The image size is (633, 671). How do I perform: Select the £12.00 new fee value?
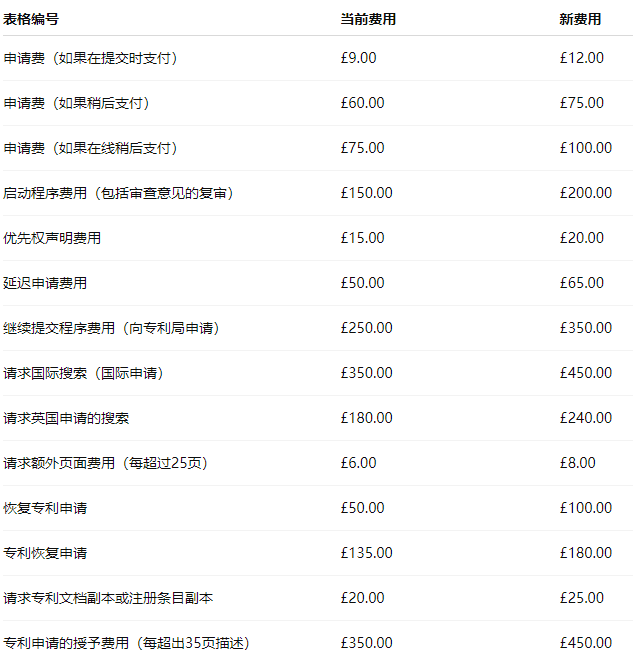point(581,58)
